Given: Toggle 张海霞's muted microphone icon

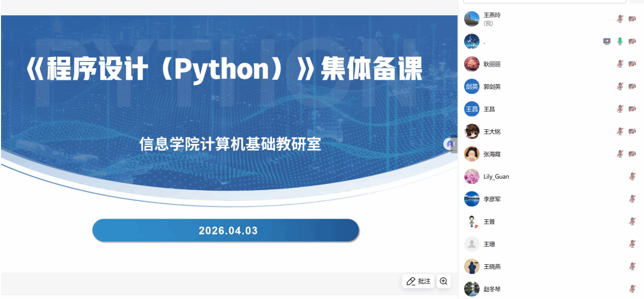Looking at the screenshot, I should coord(620,154).
